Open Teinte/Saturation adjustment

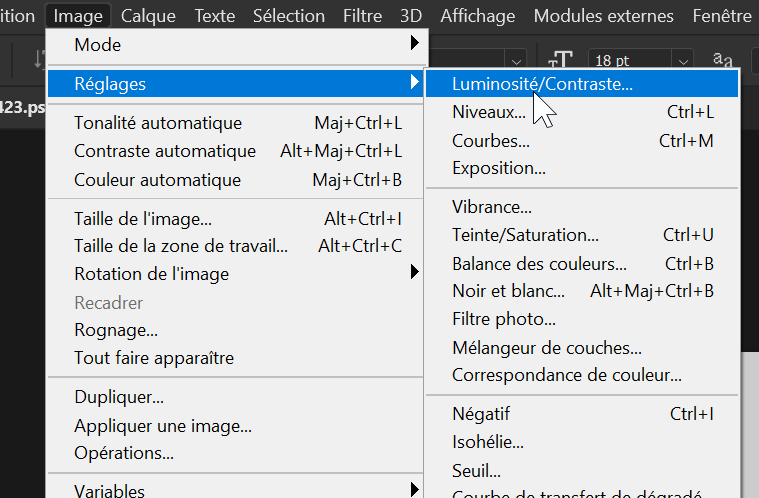[x=525, y=235]
